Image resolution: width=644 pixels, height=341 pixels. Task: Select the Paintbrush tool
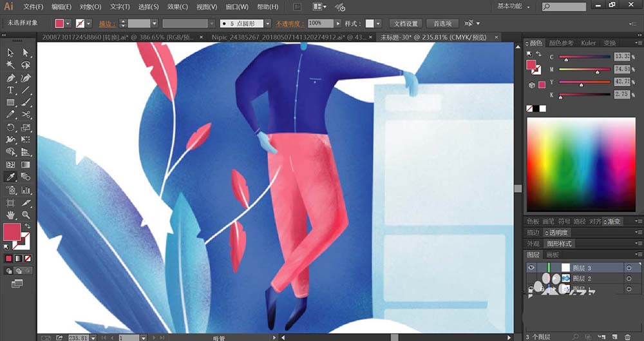pyautogui.click(x=26, y=102)
